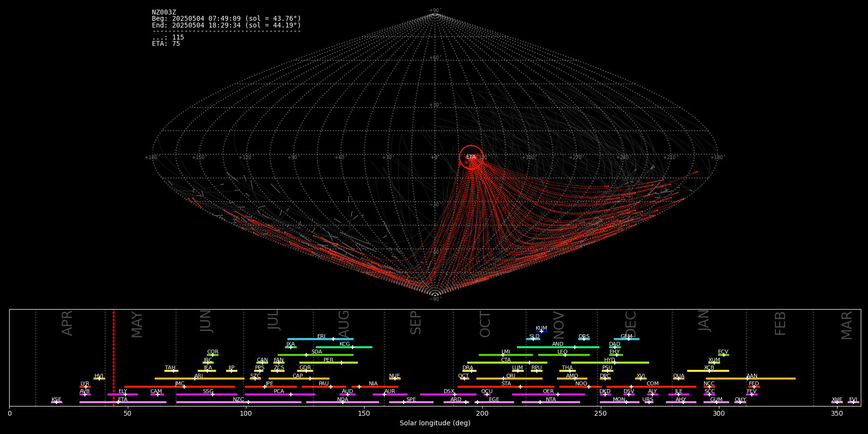Select the LYR shower label
The width and height of the screenshot is (868, 434).
[85, 384]
